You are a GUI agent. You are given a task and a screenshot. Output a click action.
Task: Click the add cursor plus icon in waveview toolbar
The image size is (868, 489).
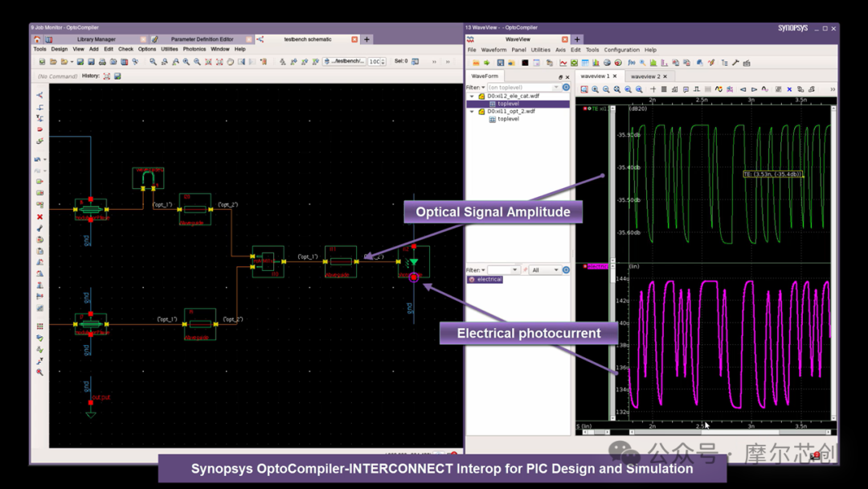pos(653,89)
